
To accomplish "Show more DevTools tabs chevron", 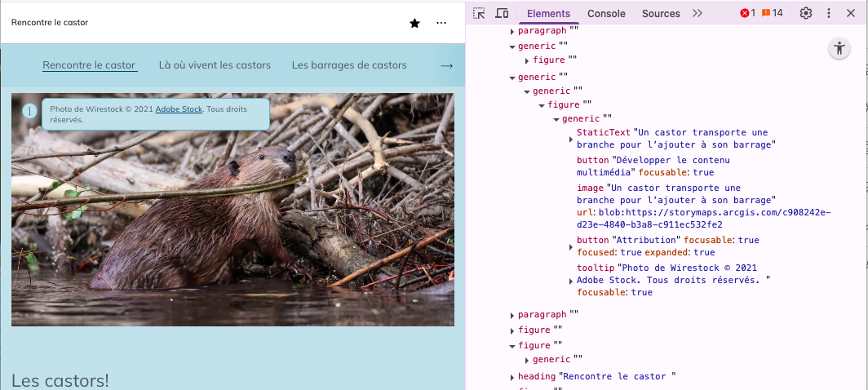I will pyautogui.click(x=697, y=13).
